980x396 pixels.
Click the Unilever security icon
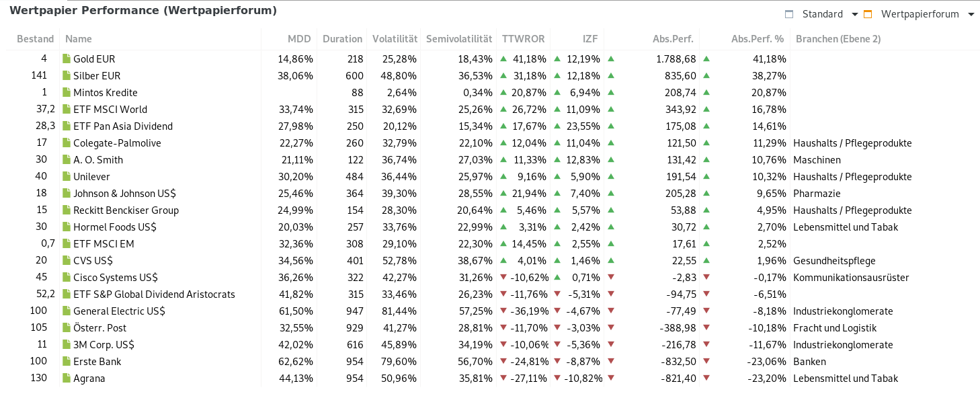click(67, 177)
